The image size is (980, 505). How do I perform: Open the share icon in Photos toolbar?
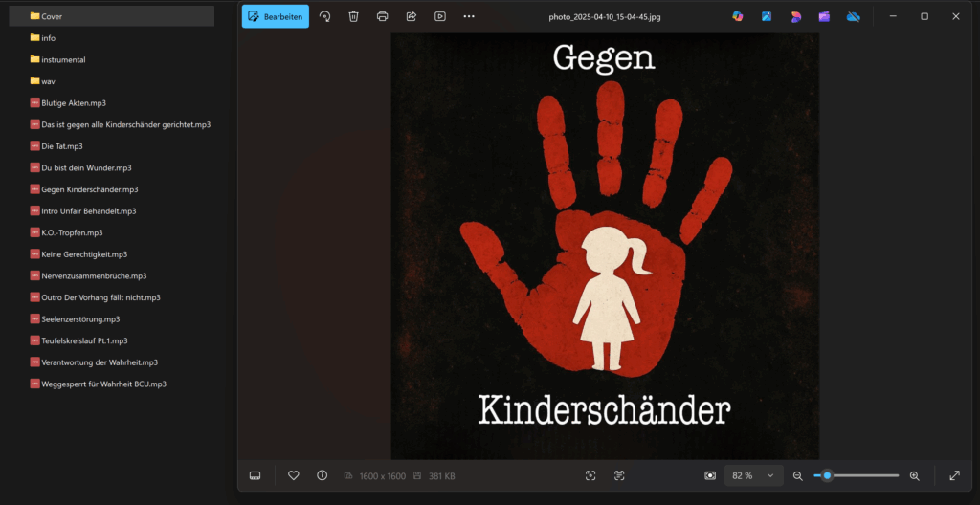[412, 17]
